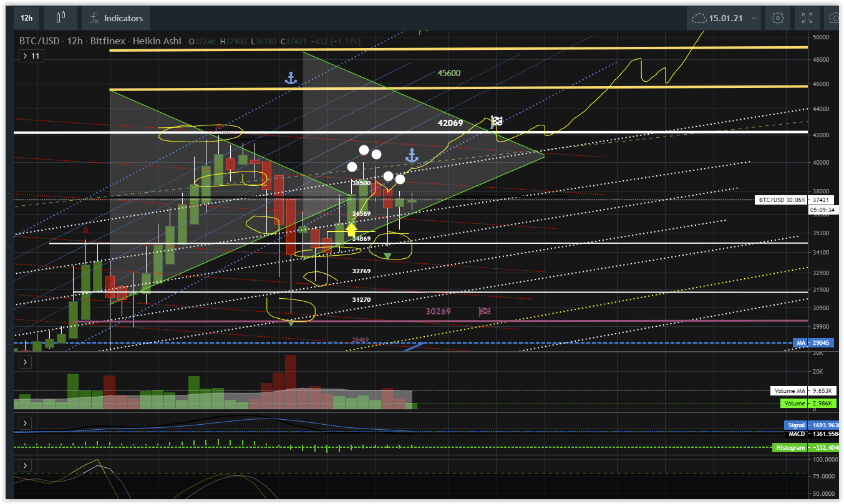Click the 05:09:34 bar countdown timer
844x504 pixels.
[822, 210]
